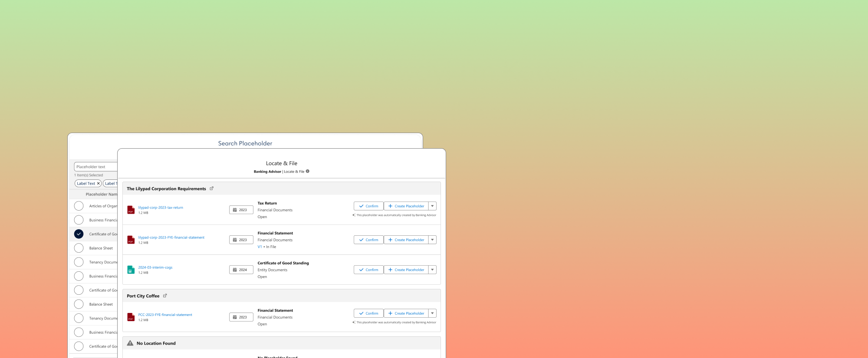Open year picker for lilypad-corp-2023-FYE-financial-statement
The image size is (868, 358).
[241, 240]
